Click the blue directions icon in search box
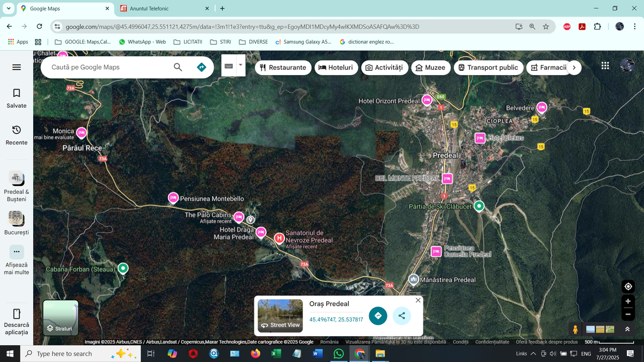 pos(201,67)
